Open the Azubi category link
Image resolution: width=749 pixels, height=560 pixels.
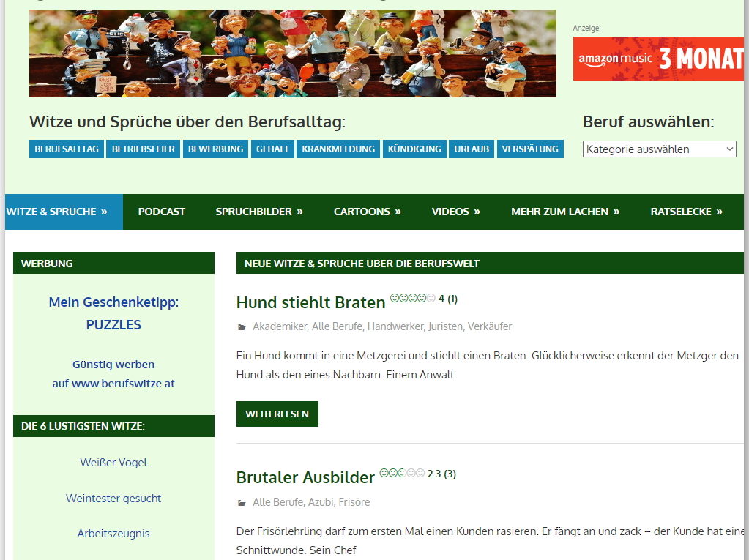(321, 502)
